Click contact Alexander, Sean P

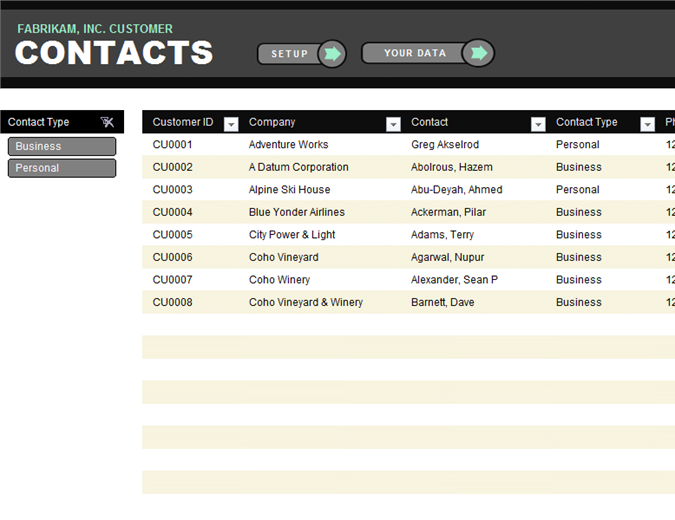pos(454,280)
